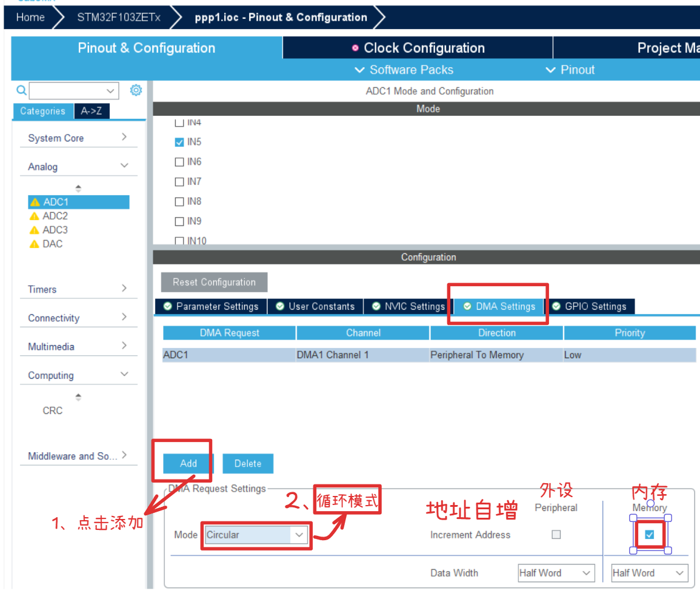
Task: Click the ADC2 warning icon
Action: (x=35, y=216)
